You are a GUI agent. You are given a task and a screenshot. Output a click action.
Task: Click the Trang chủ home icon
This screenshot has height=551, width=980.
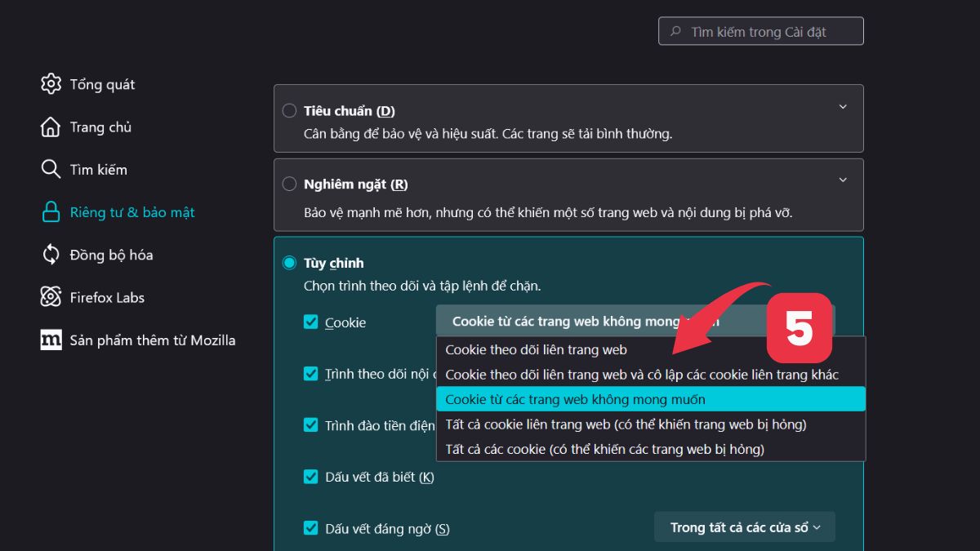coord(51,127)
